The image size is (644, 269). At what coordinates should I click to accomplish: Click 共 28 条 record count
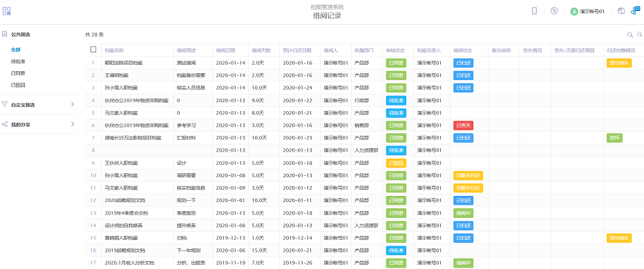tap(95, 35)
